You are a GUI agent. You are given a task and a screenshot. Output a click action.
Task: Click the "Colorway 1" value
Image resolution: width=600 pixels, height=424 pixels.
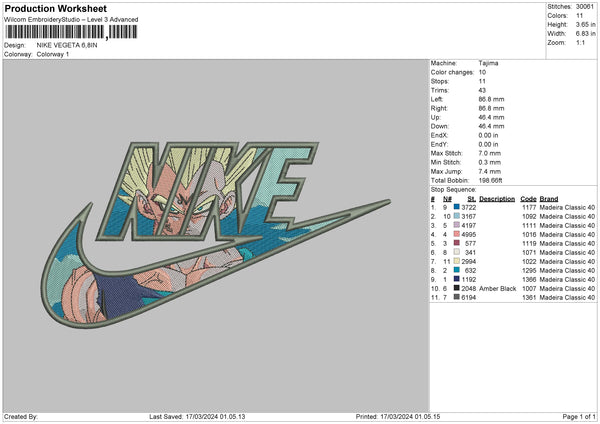tap(53, 54)
